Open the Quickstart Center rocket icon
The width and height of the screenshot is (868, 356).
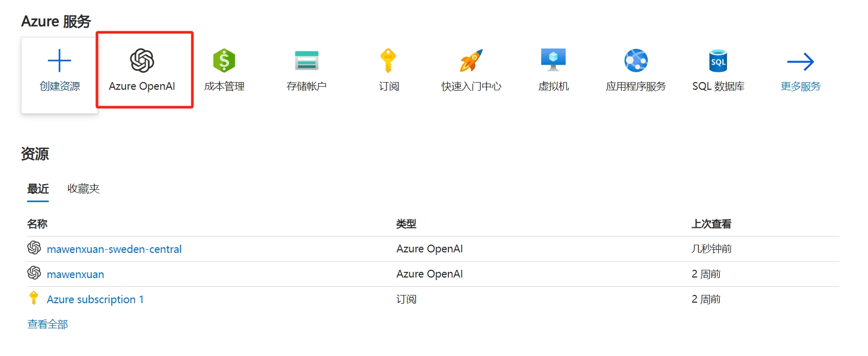point(471,61)
